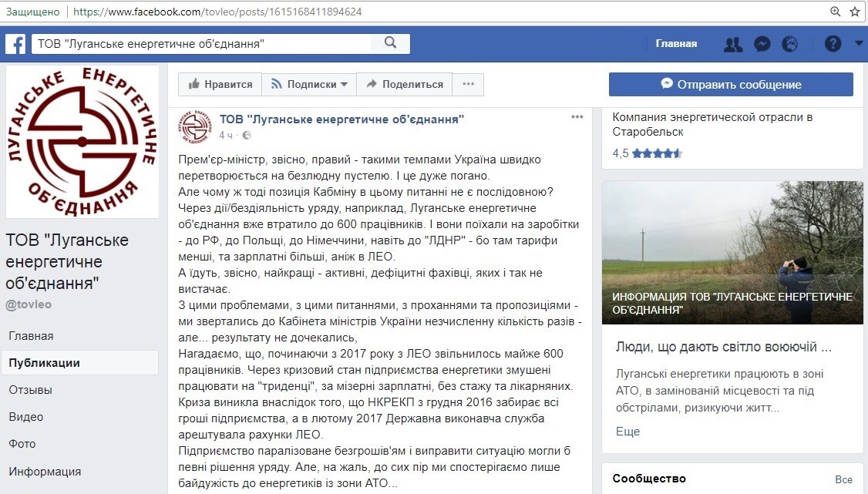Open account menu dropdown arrow
This screenshot has height=494, width=868.
click(x=859, y=44)
